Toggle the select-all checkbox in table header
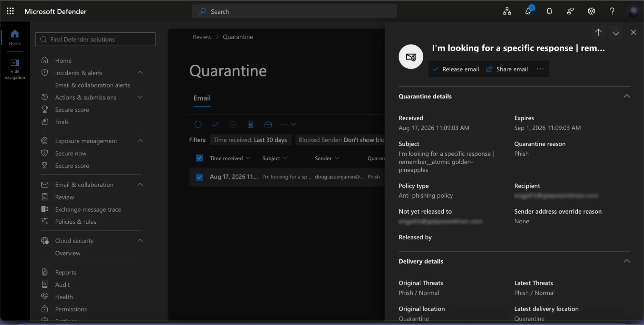 [199, 158]
